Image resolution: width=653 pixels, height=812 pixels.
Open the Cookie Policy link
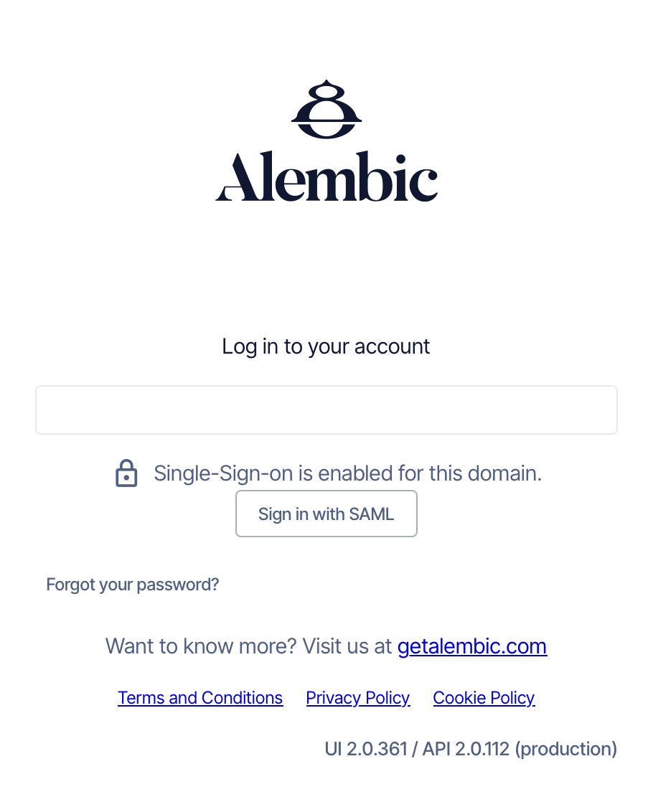[x=484, y=698]
